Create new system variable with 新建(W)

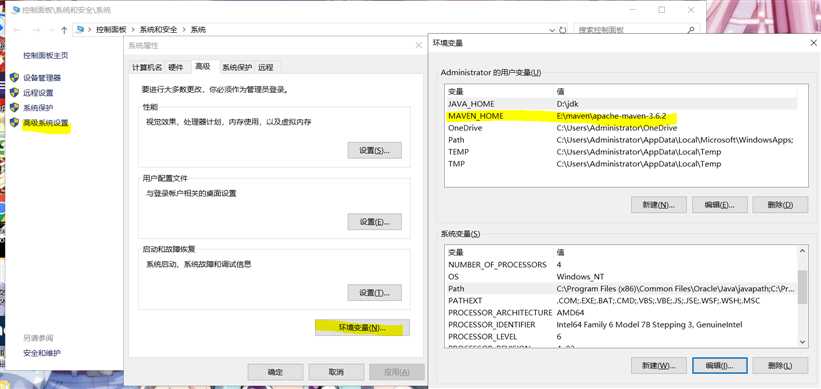659,365
